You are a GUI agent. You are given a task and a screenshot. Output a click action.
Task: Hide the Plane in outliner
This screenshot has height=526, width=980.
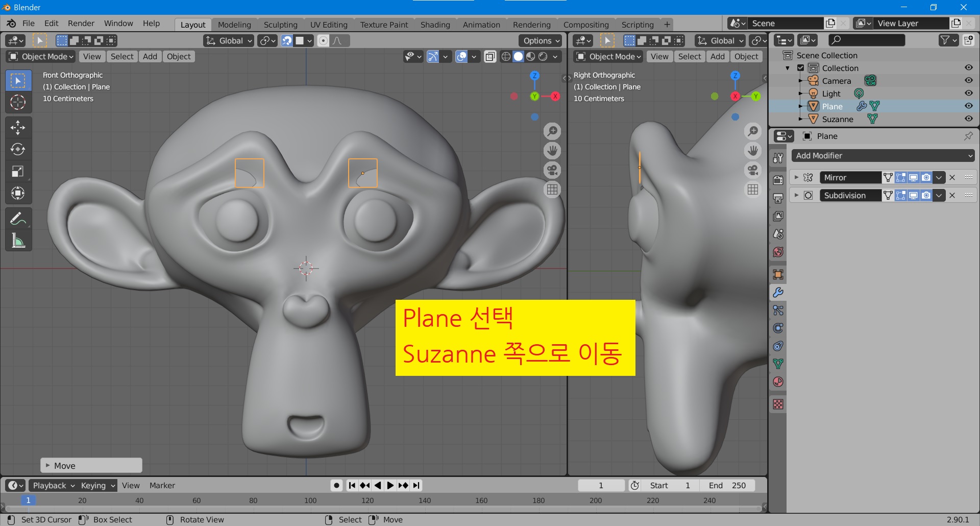[x=968, y=106]
